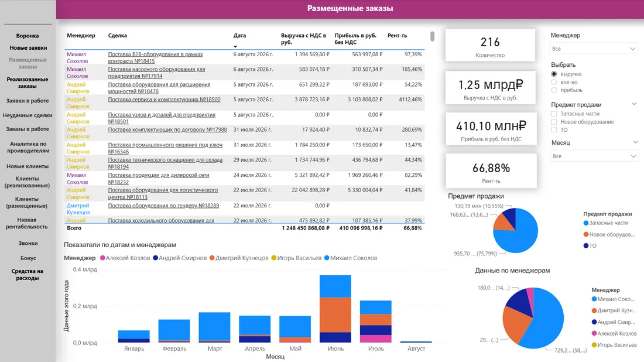The width and height of the screenshot is (644, 362).
Task: Click the Запасные части pie legend item
Action: (x=606, y=223)
